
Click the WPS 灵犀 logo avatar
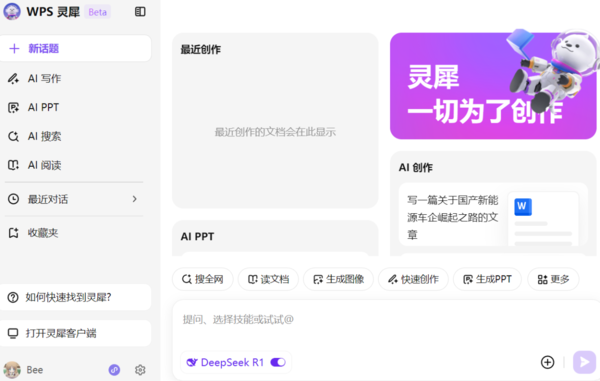tap(12, 11)
